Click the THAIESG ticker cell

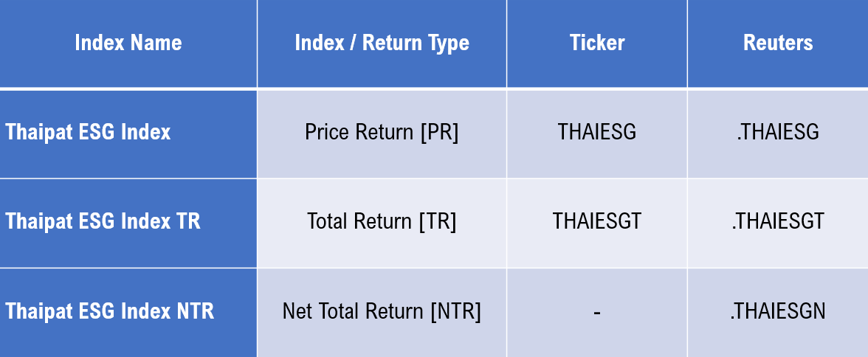tap(596, 132)
